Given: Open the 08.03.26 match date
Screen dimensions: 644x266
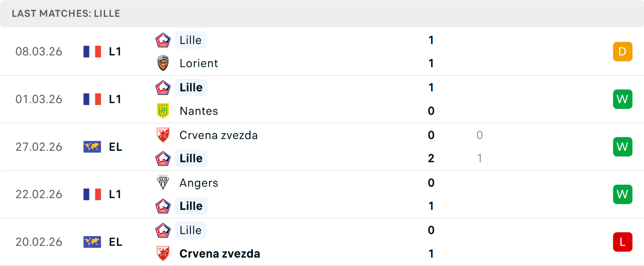Looking at the screenshot, I should coord(39,51).
